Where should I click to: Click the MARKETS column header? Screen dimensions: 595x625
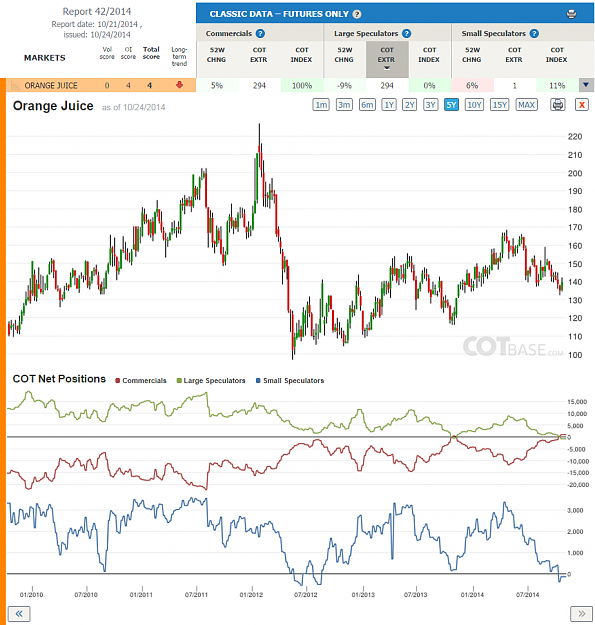pyautogui.click(x=45, y=58)
